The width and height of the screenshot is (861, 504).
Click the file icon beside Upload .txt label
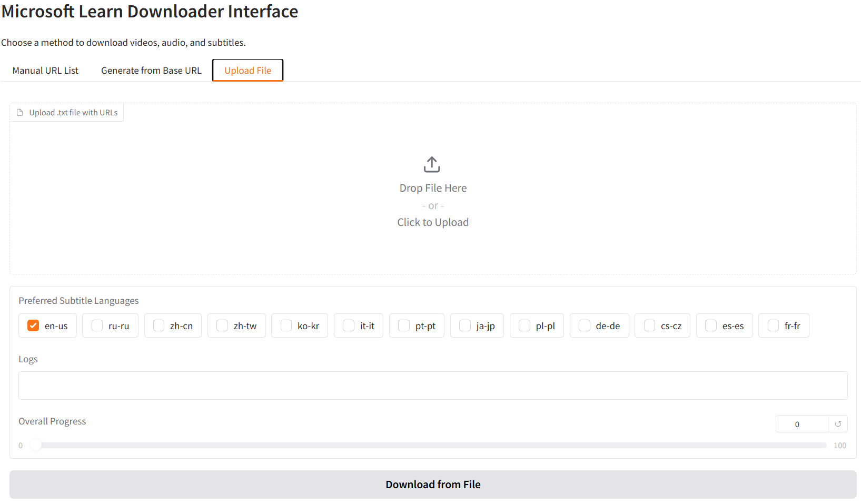tap(20, 113)
